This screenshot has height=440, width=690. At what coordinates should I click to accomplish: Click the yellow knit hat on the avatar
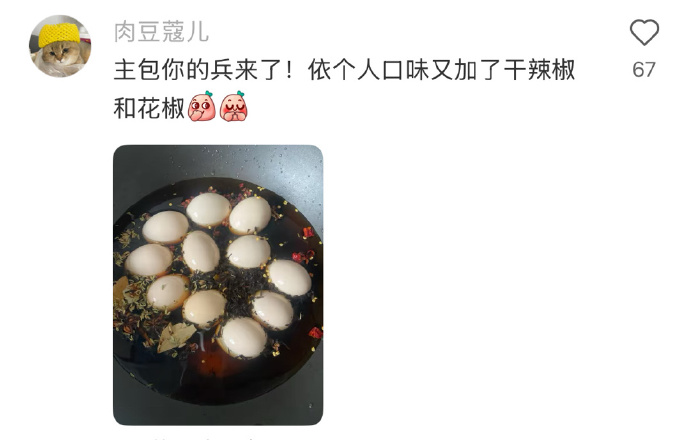coord(59,34)
